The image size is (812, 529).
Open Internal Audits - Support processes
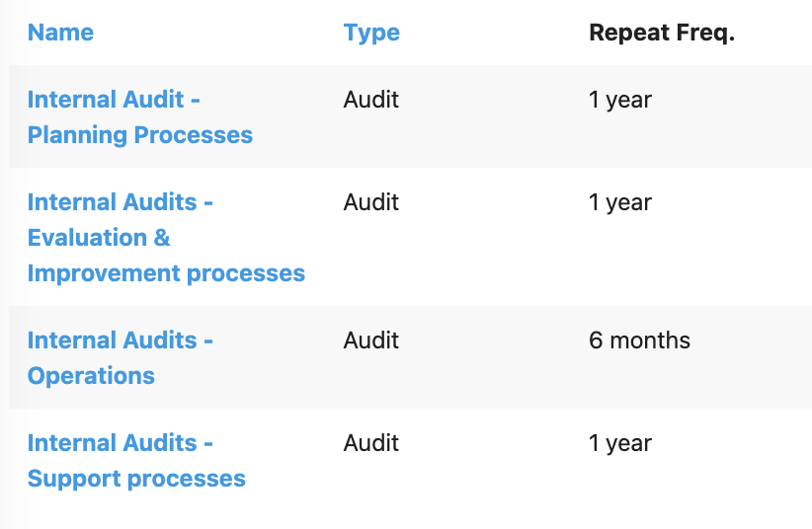[136, 461]
